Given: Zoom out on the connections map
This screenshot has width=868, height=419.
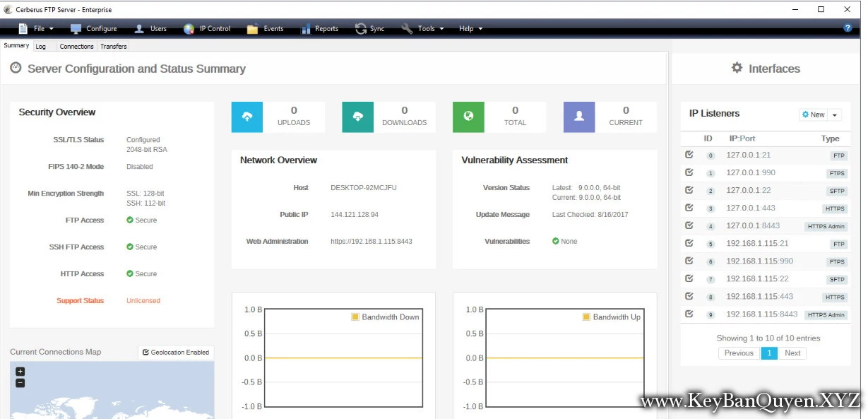Looking at the screenshot, I should pos(20,383).
